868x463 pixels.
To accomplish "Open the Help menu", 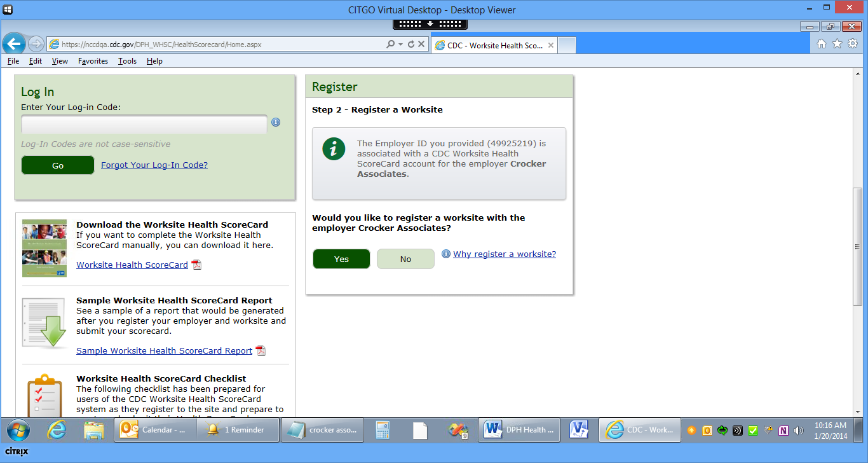I will click(x=154, y=61).
